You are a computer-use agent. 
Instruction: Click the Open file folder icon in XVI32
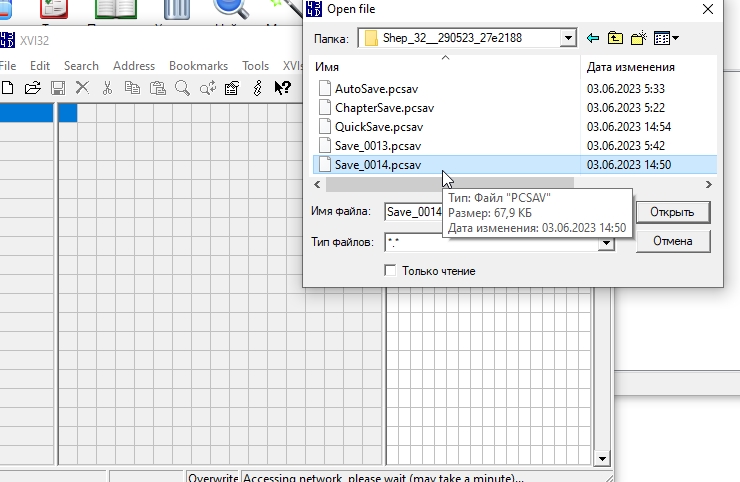pyautogui.click(x=33, y=88)
